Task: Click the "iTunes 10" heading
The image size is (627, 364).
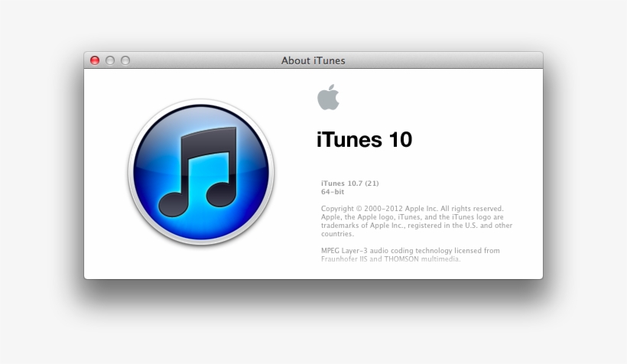Action: (364, 140)
